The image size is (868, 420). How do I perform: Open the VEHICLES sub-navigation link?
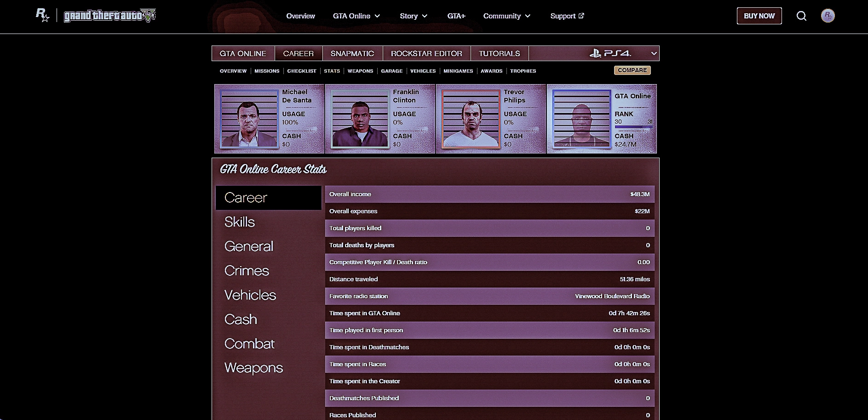[x=423, y=71]
